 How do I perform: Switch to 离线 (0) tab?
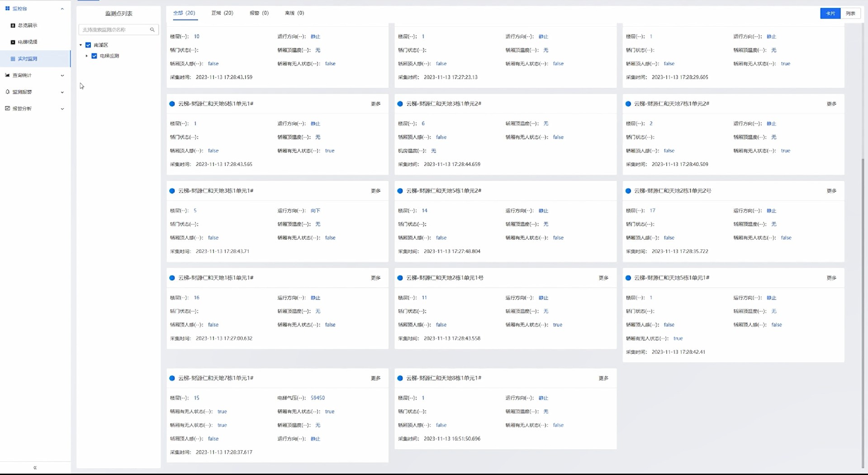tap(294, 13)
